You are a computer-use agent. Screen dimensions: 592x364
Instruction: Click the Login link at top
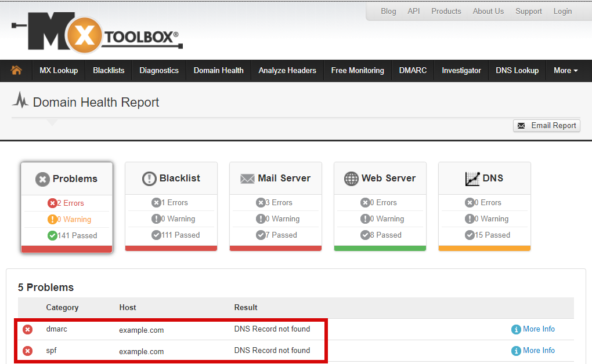pos(562,11)
